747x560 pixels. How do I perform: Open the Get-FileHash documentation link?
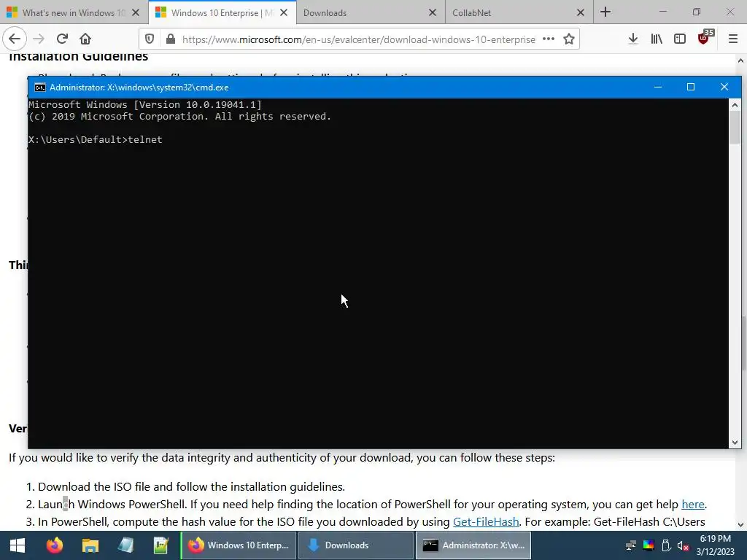pos(485,522)
